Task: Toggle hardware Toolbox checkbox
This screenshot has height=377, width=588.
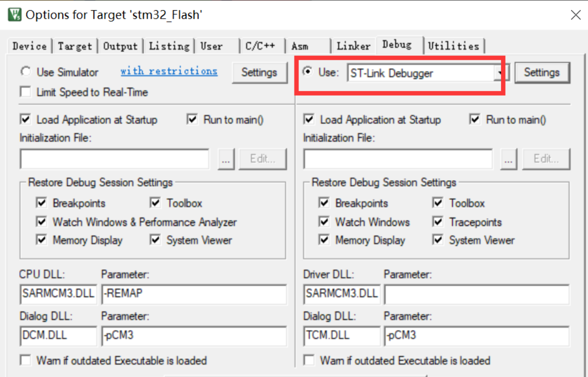Action: click(438, 202)
